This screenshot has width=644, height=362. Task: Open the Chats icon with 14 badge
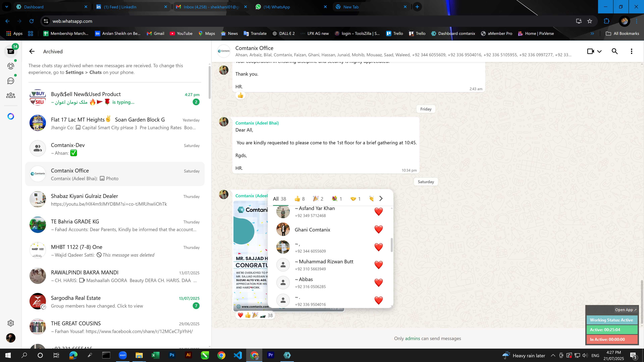pyautogui.click(x=11, y=51)
